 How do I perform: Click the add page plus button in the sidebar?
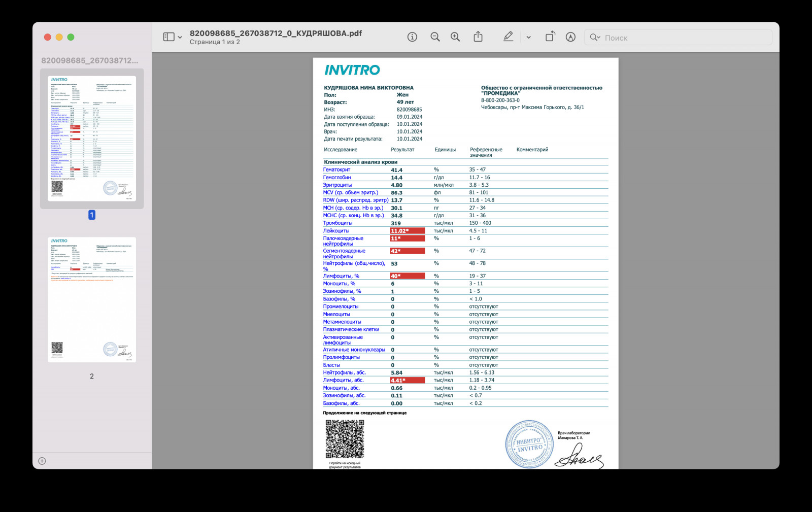(42, 461)
